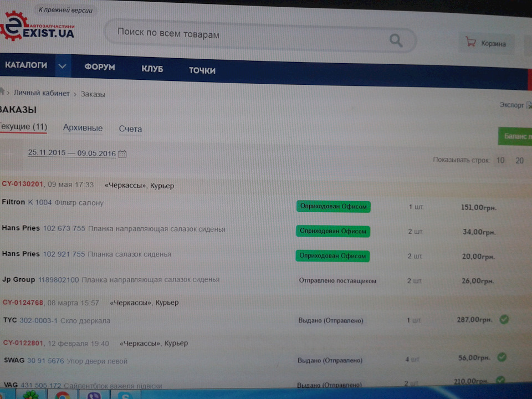Click the EXIST.UA logo
Screen dimensions: 532x399
coord(37,27)
